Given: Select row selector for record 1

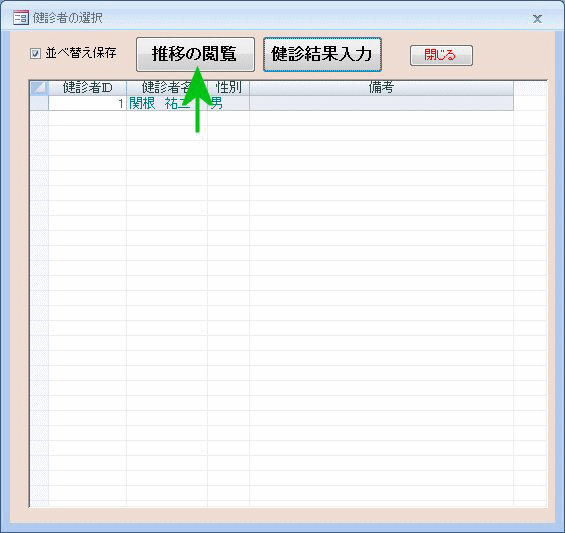Looking at the screenshot, I should (39, 103).
